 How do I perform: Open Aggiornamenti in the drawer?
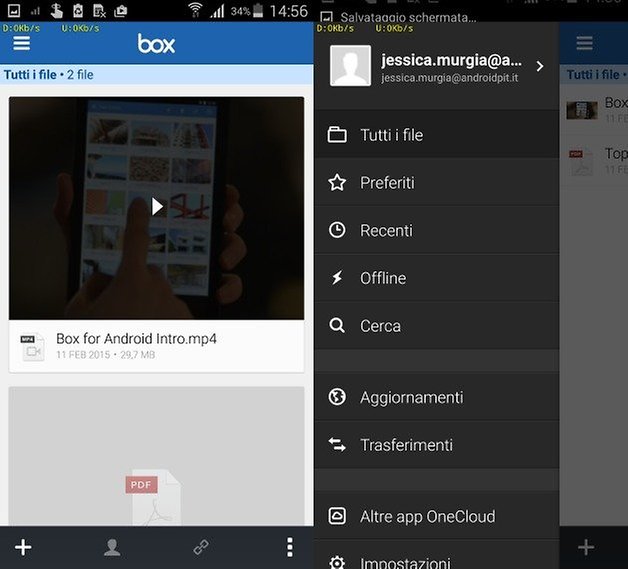[x=437, y=397]
